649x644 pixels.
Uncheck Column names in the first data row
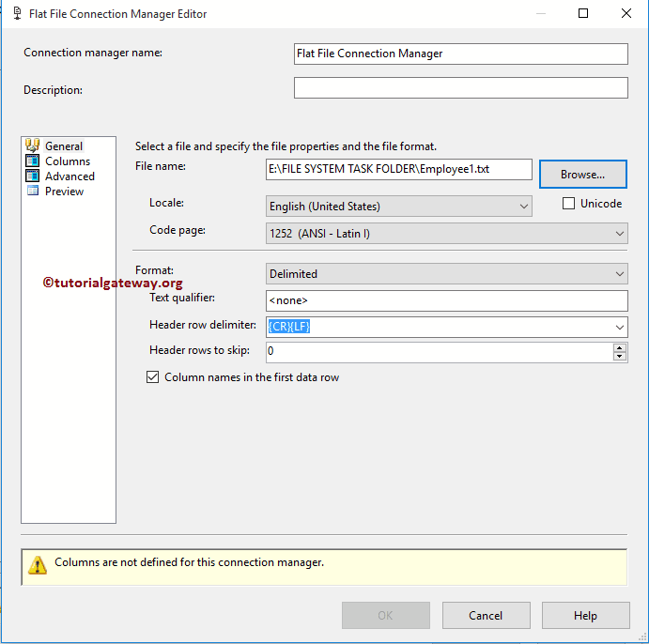(153, 377)
